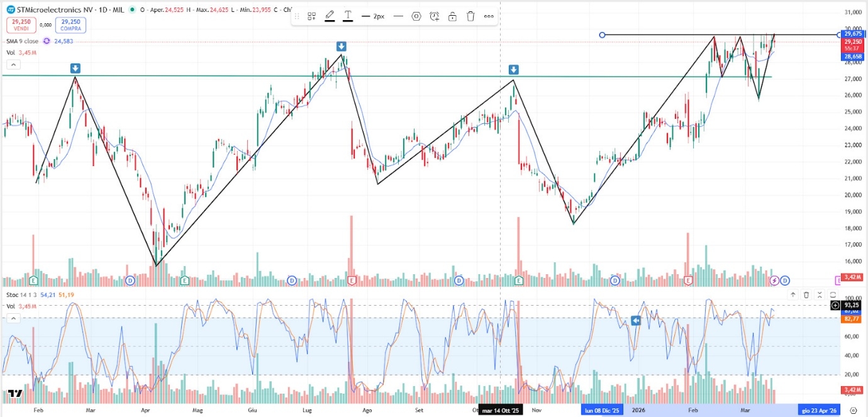Collapse the stochastic pane indicator legend
Image resolution: width=868 pixels, height=417 pixels.
click(14, 318)
